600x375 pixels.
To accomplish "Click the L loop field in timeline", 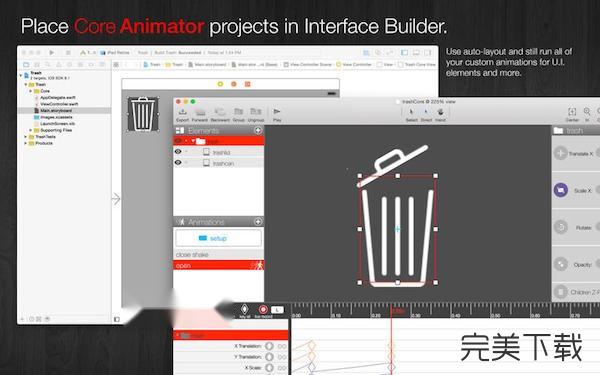I will click(277, 310).
